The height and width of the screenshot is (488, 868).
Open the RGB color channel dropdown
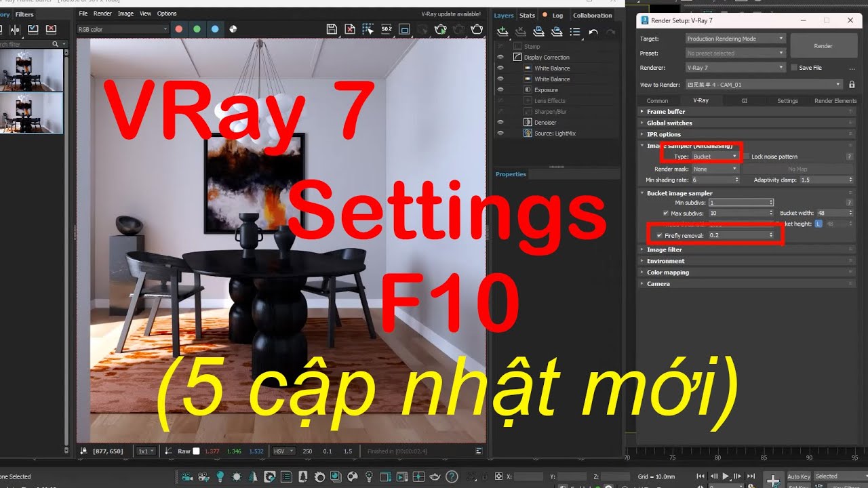point(122,29)
